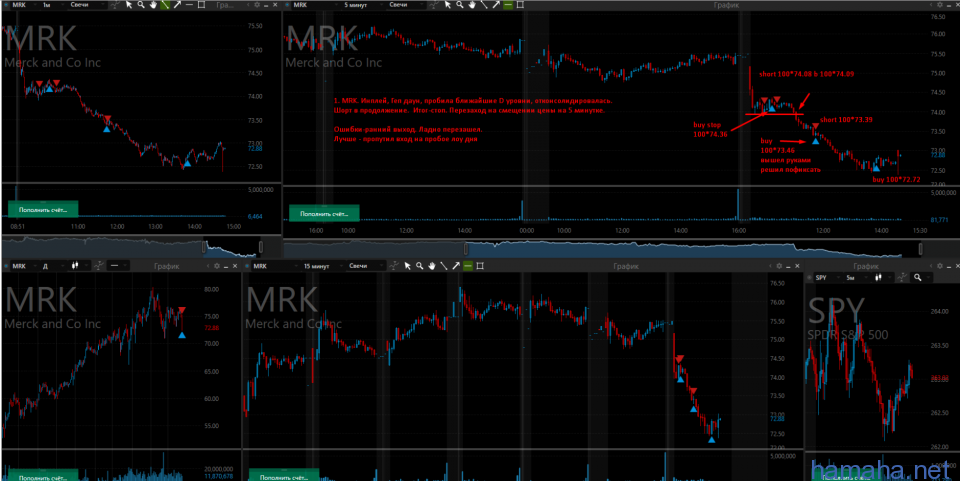This screenshot has width=960, height=481.
Task: Select the magnifier zoom tool in the 1-minute MRK chart
Action: click(x=141, y=5)
